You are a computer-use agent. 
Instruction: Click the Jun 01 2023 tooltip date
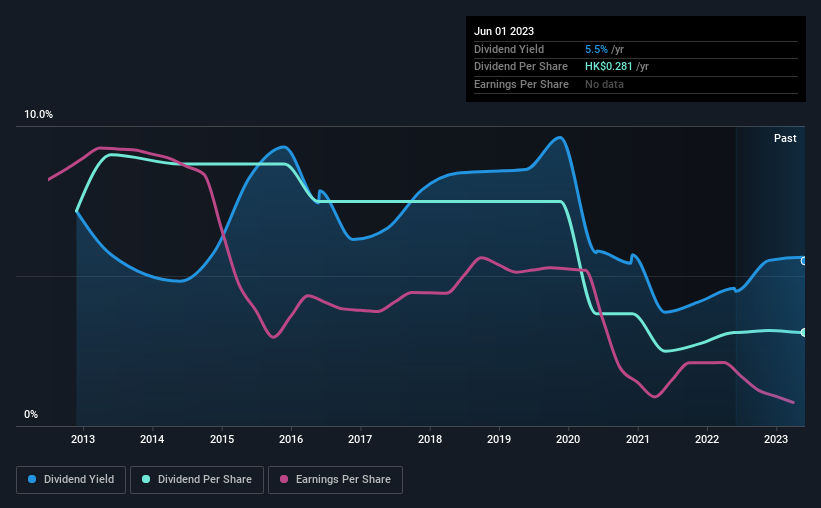tap(504, 31)
